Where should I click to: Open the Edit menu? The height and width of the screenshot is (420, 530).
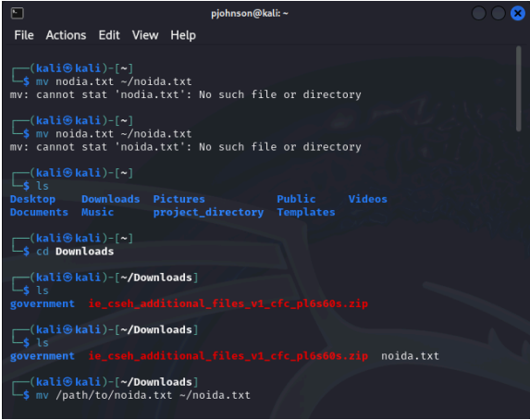(x=109, y=35)
